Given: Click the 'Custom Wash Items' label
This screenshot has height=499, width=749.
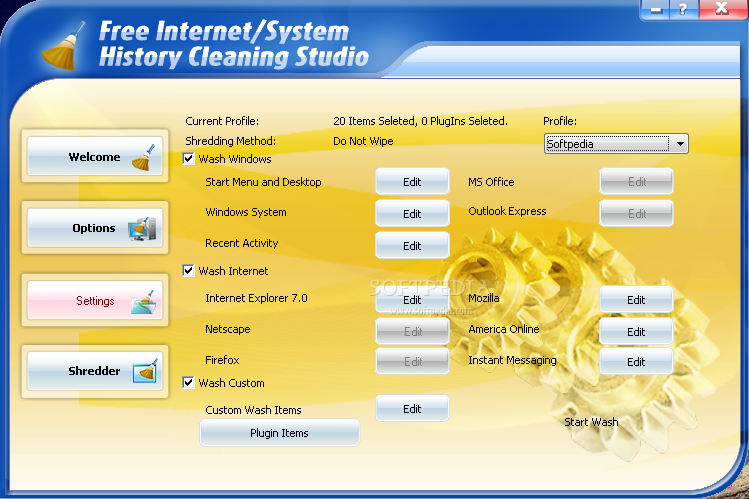Looking at the screenshot, I should [253, 410].
